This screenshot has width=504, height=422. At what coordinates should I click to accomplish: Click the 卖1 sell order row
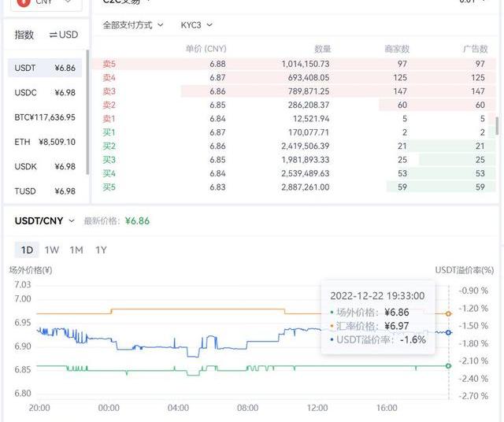pos(299,118)
